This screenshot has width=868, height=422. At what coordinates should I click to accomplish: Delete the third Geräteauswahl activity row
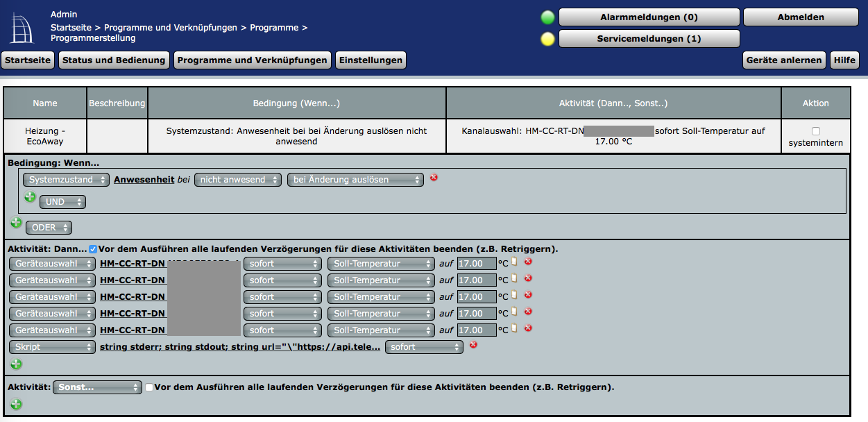coord(528,294)
